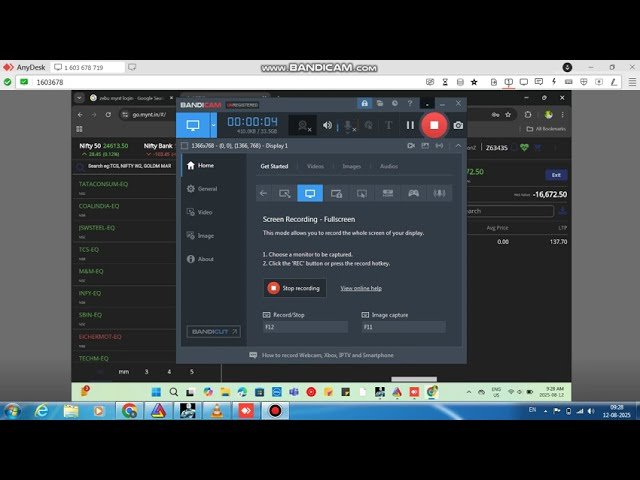Toggle the text overlay T icon
Viewport: 640px width, 480px height.
coord(389,125)
